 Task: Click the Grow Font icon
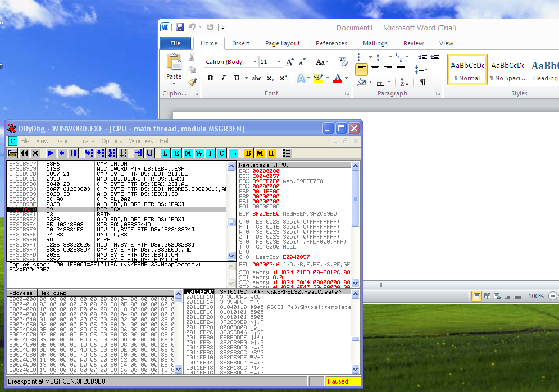pos(290,62)
